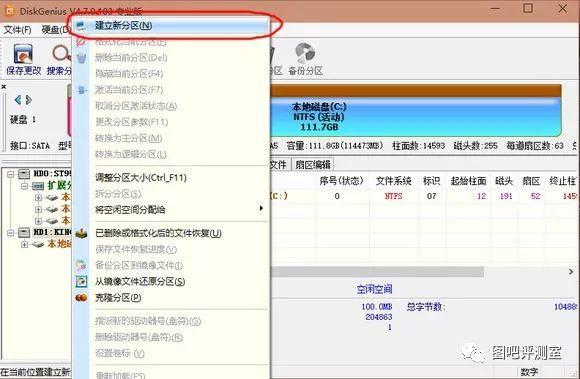Collapse the 扩展分区 tree node

pyautogui.click(x=24, y=186)
